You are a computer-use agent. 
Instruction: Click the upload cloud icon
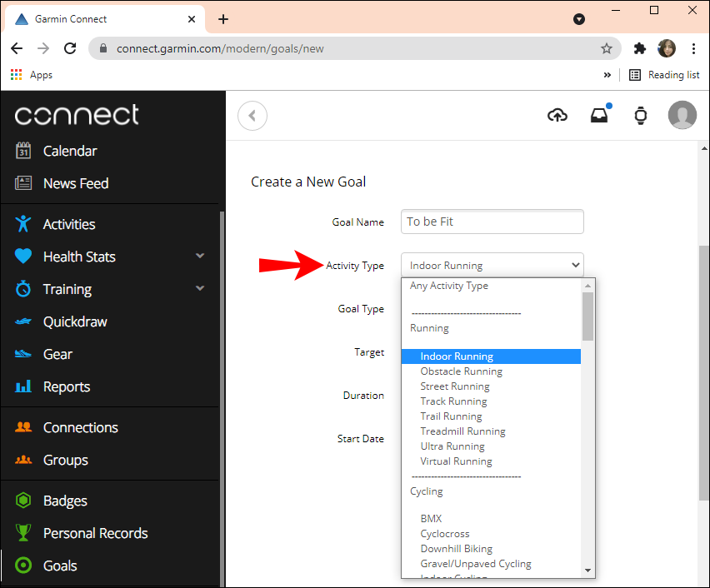click(557, 116)
